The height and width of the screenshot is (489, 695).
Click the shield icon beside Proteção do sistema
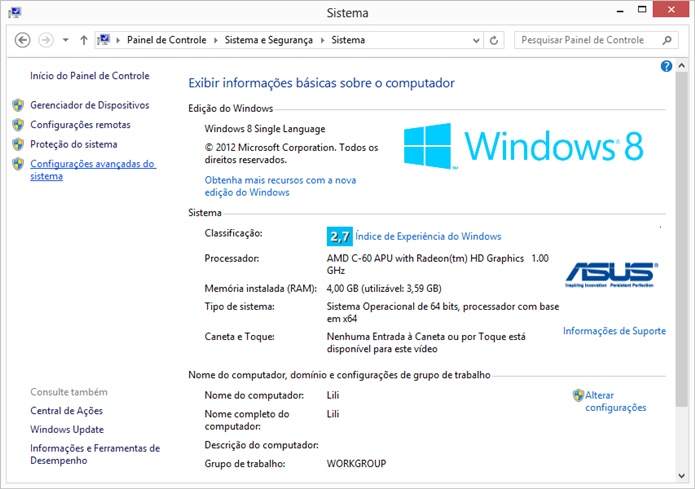(18, 145)
